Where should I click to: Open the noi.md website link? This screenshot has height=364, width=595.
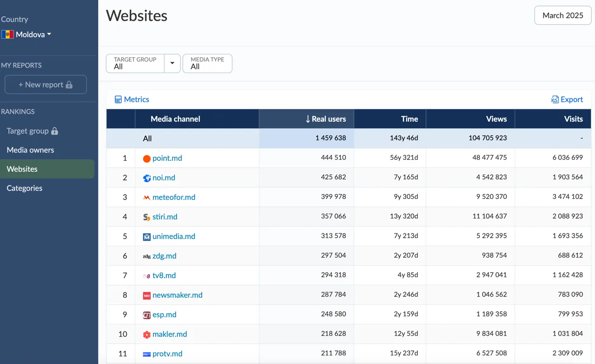coord(164,178)
